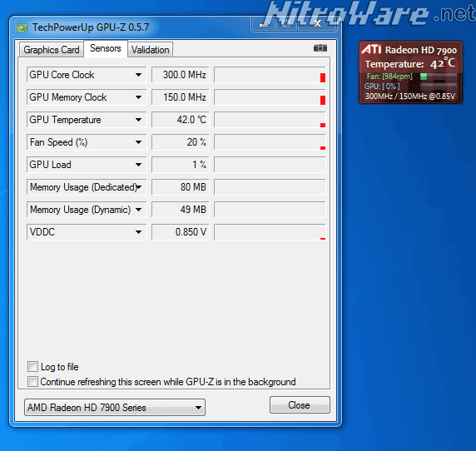The image size is (476, 451).
Task: Close GPU-Z with the title bar X
Action: (317, 23)
